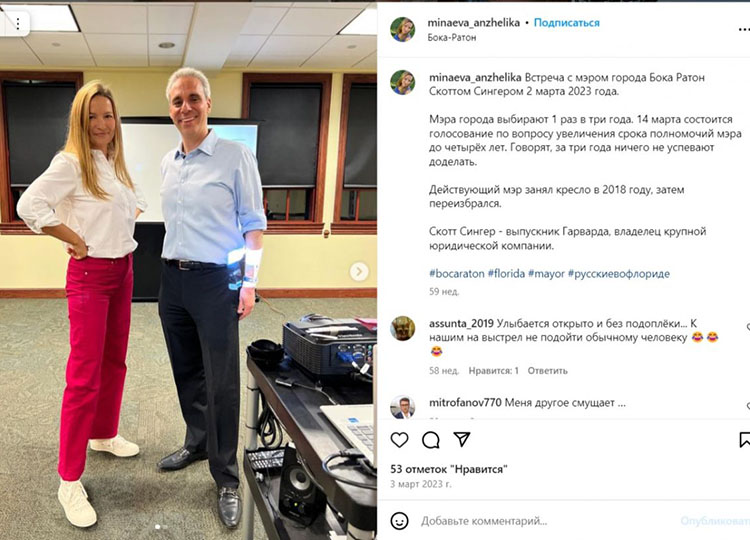Reply to assunta_2019 comment via Ответить

pos(547,371)
